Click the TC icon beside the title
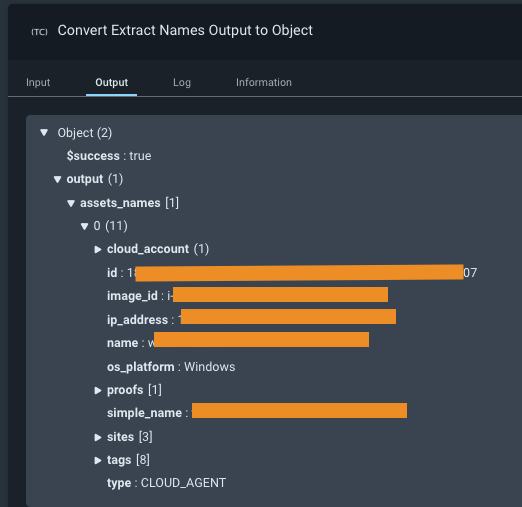The height and width of the screenshot is (507, 522). [x=39, y=32]
